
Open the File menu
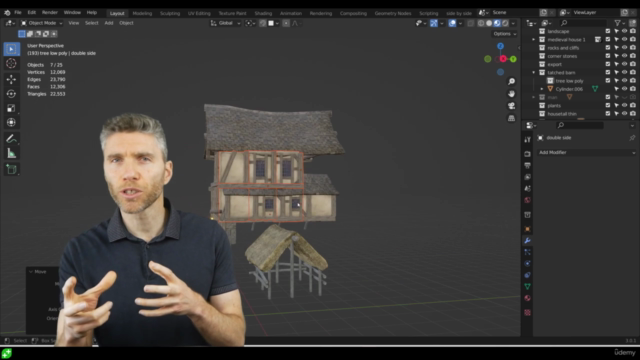(x=18, y=13)
